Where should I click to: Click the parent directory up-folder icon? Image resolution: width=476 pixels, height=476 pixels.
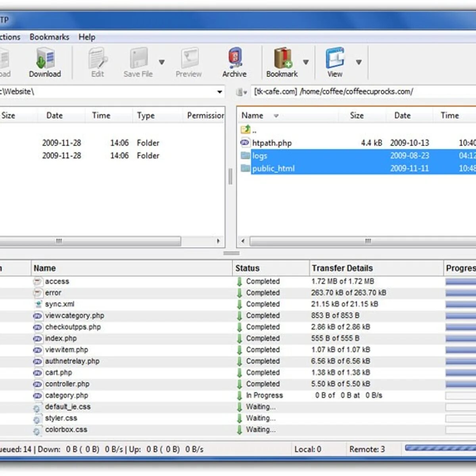coord(246,129)
